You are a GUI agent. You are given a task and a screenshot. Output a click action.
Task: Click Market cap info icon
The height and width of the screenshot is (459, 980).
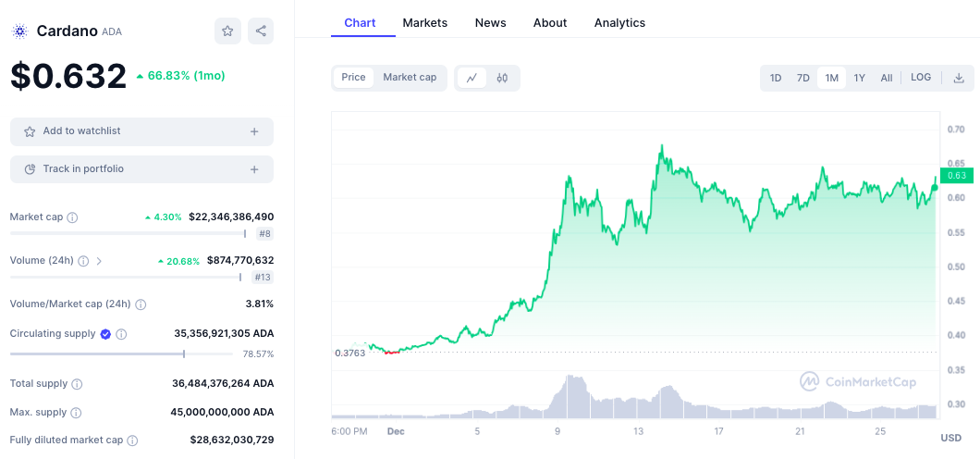click(x=73, y=217)
